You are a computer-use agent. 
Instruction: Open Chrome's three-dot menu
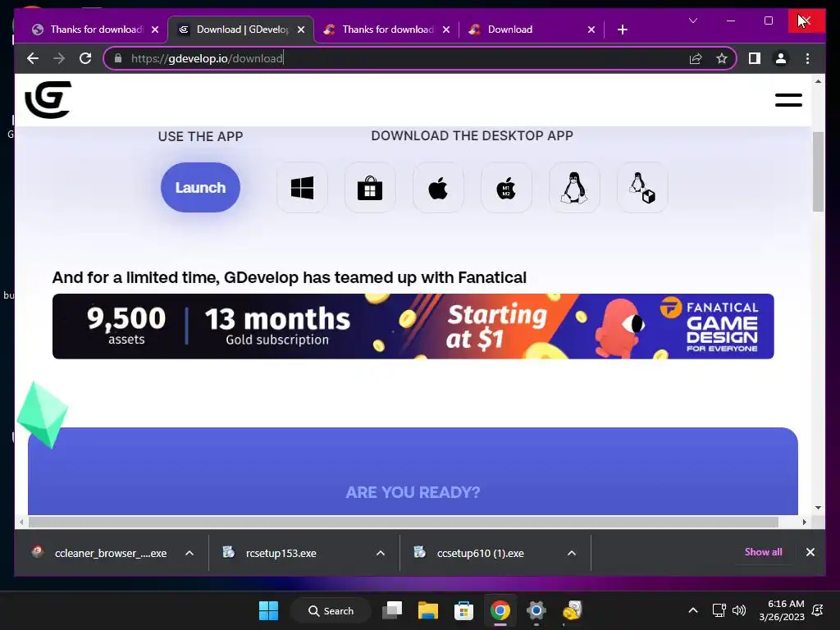(807, 58)
